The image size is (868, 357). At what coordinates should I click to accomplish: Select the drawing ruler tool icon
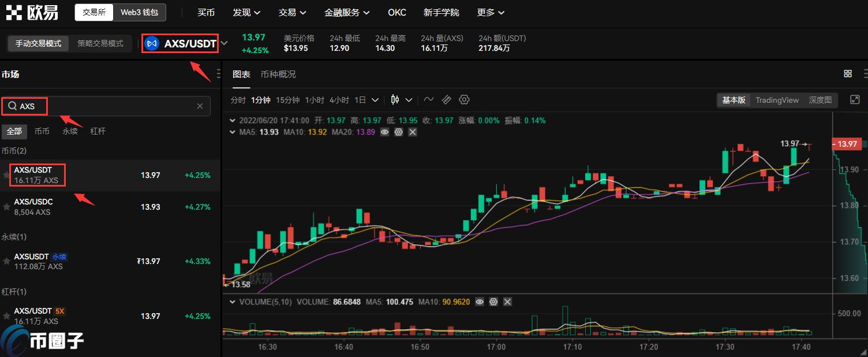[446, 100]
